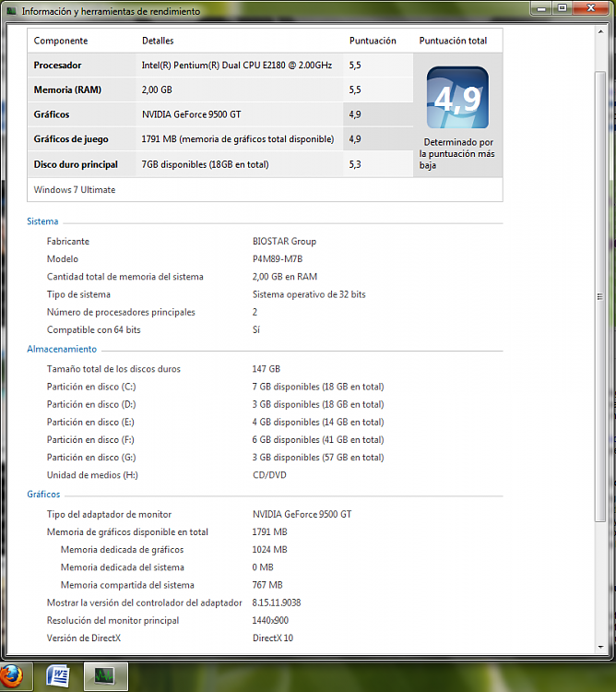Click the 8.15.11.9038 driver version value
616x692 pixels.
coord(277,603)
